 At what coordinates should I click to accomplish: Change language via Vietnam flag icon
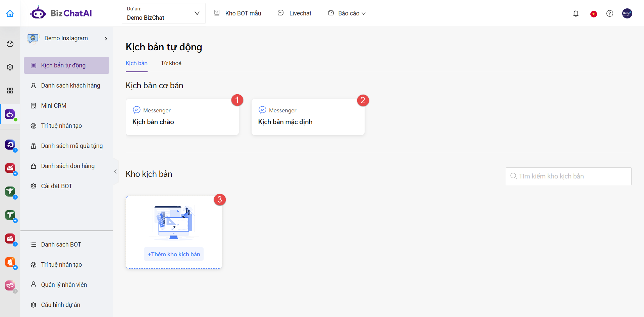tap(594, 14)
